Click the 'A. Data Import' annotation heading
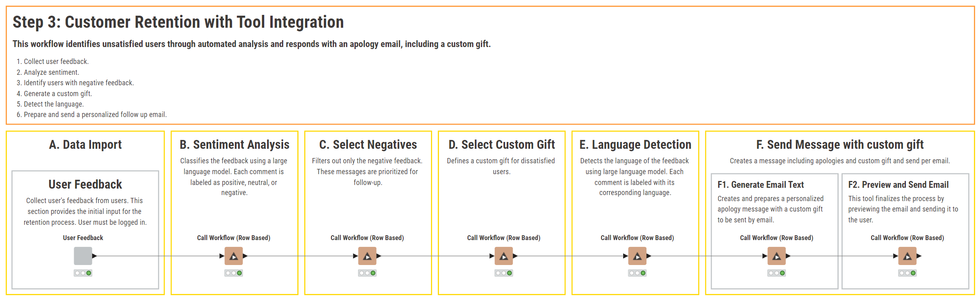 (x=85, y=144)
